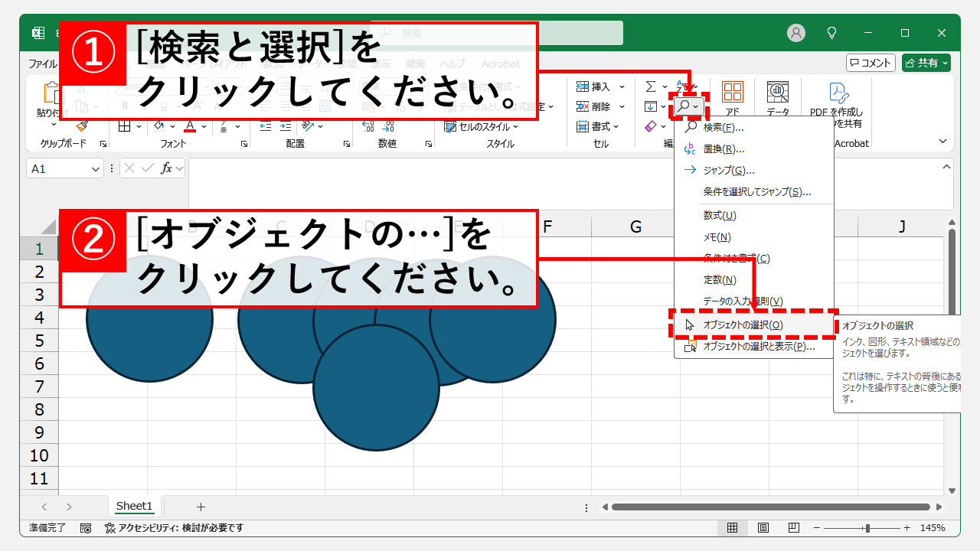Viewport: 980px width, 551px height.
Task: Click the Decrease indent icon
Action: [265, 126]
